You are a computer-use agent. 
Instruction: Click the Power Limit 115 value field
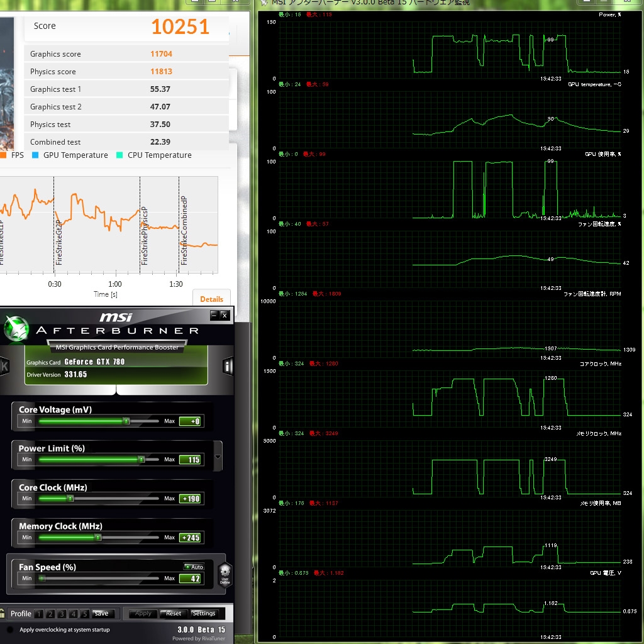(x=190, y=460)
